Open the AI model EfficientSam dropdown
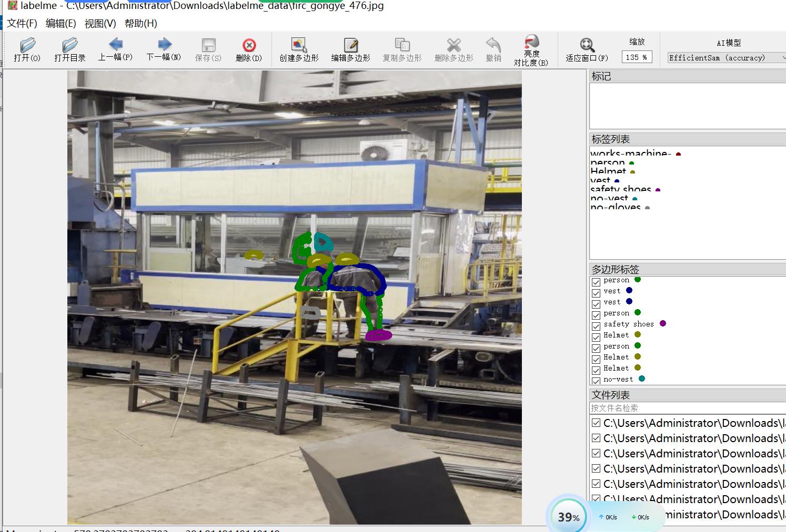This screenshot has width=786, height=532. pos(726,58)
